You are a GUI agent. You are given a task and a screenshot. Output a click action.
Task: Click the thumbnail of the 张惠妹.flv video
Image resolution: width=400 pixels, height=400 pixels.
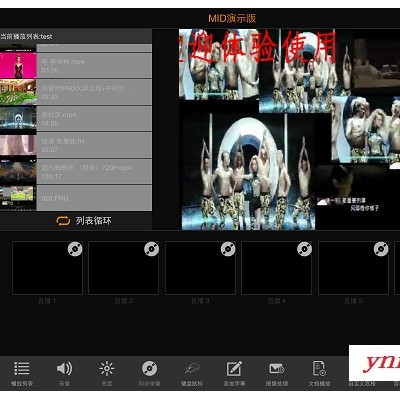click(18, 145)
